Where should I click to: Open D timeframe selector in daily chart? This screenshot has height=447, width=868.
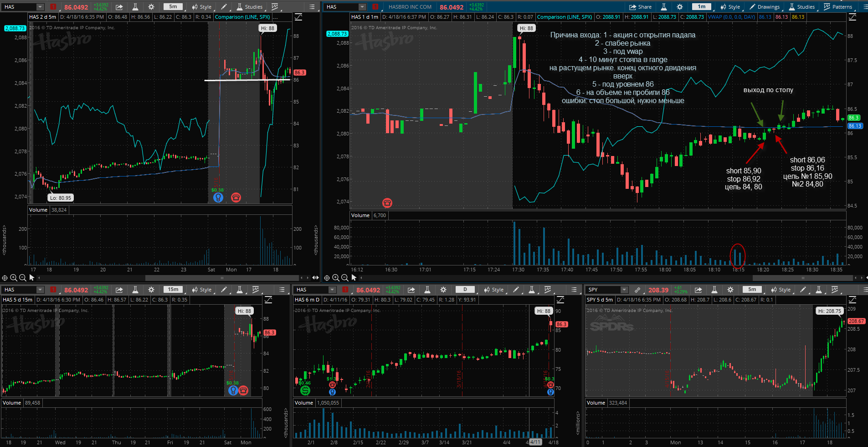point(465,290)
